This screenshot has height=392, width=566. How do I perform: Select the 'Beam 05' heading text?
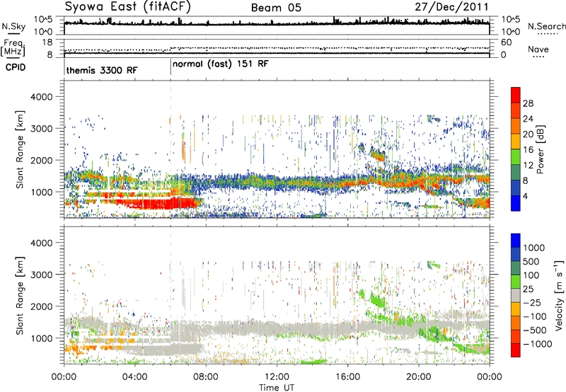276,8
